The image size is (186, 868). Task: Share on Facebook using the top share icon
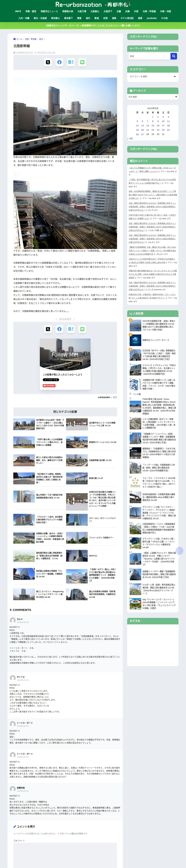(59, 62)
